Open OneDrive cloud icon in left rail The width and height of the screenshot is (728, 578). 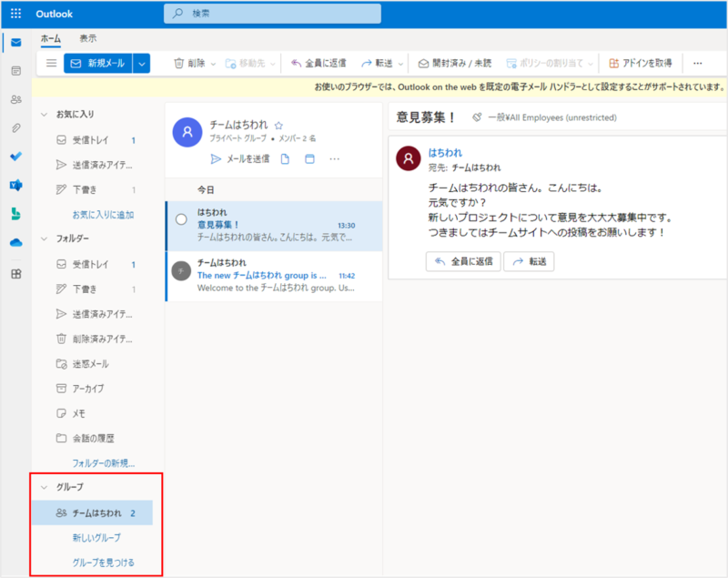pos(15,242)
